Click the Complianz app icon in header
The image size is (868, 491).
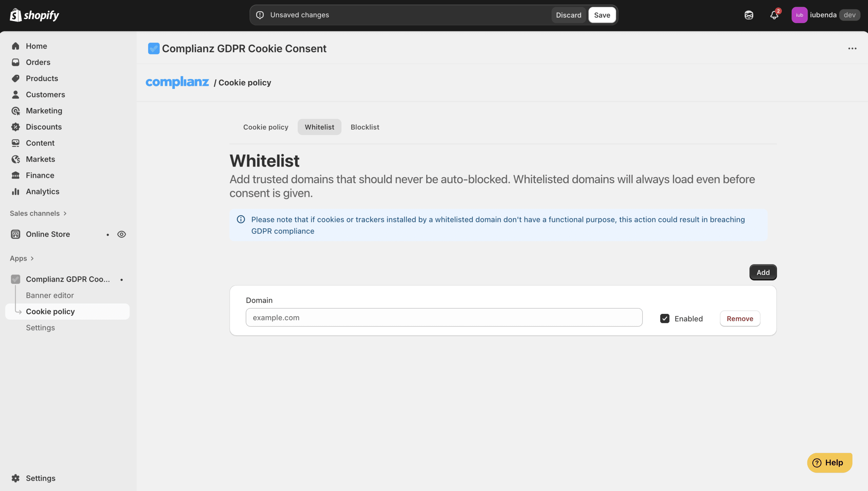click(154, 49)
